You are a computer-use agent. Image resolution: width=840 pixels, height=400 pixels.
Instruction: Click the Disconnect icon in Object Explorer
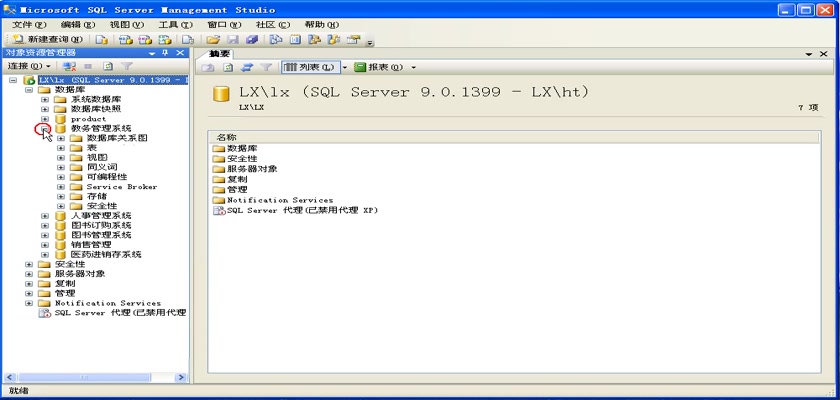coord(69,66)
